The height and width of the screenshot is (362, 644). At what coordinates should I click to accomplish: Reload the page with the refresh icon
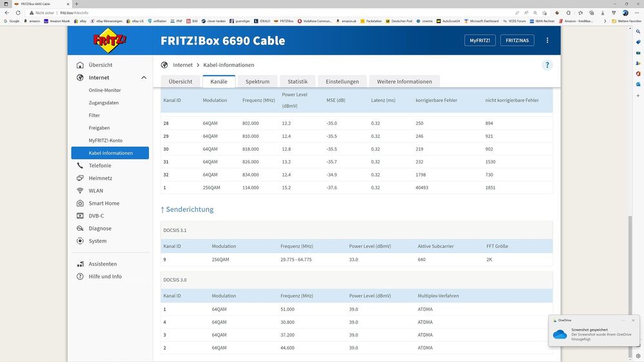click(17, 13)
